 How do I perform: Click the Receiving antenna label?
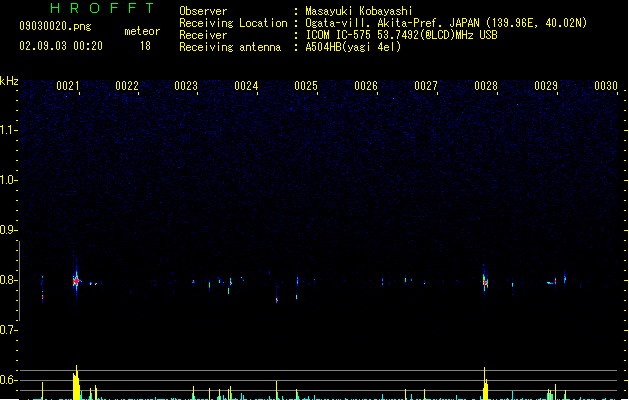pyautogui.click(x=230, y=47)
